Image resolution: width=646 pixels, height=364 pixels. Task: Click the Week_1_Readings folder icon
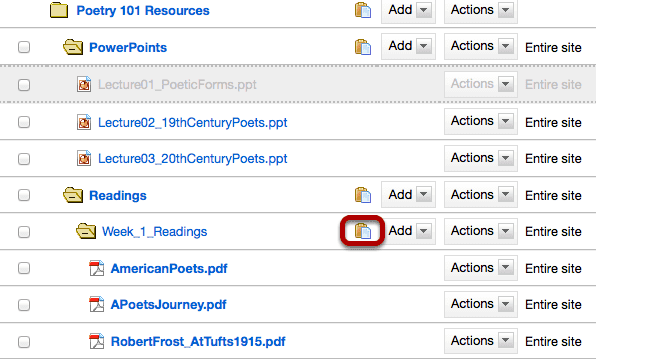(x=86, y=231)
